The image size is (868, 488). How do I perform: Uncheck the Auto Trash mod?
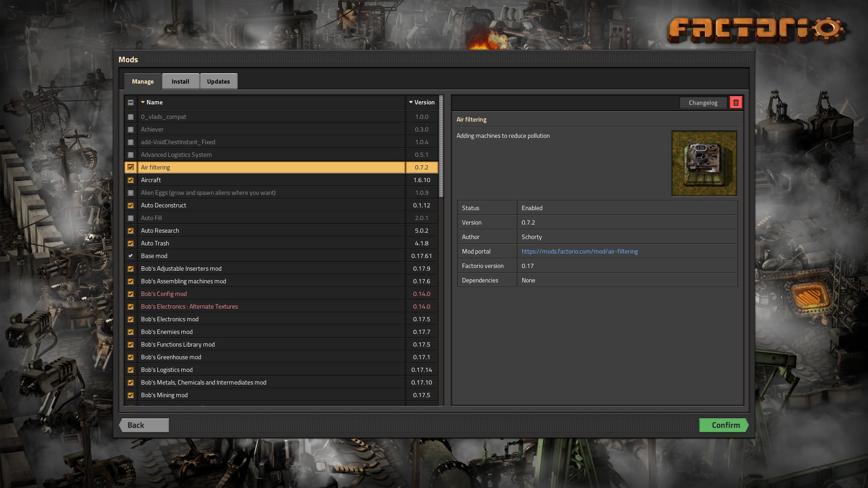tap(131, 244)
